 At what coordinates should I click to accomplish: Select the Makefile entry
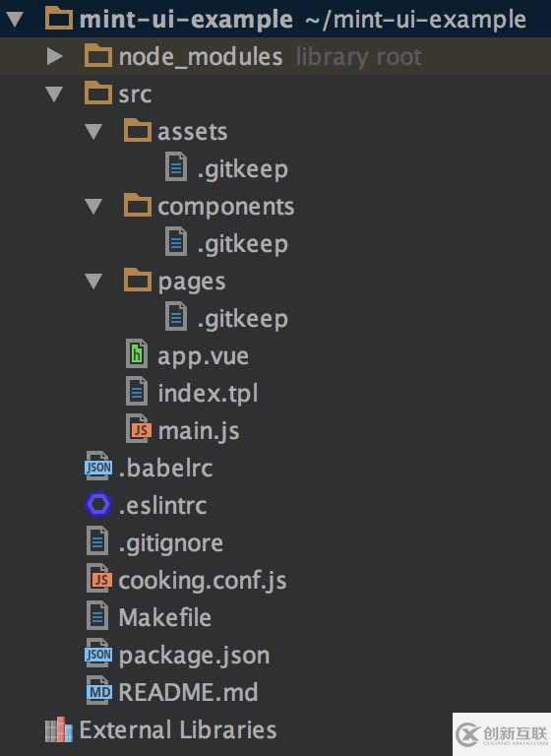pos(165,617)
